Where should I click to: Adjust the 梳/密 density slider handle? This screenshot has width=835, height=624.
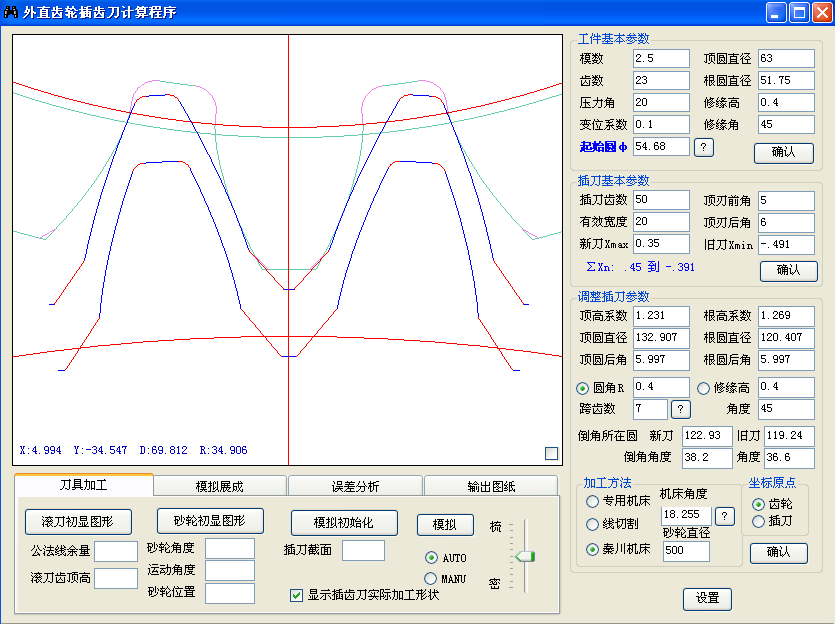(x=525, y=557)
